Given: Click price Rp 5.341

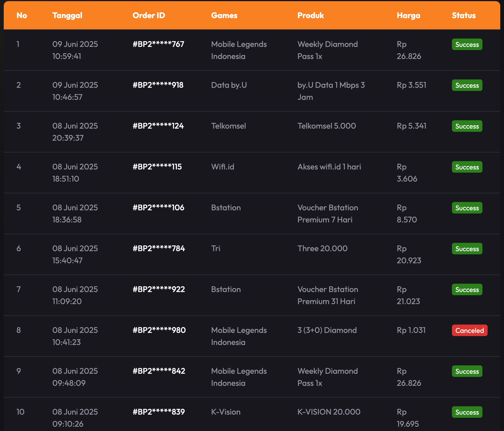Looking at the screenshot, I should point(412,126).
